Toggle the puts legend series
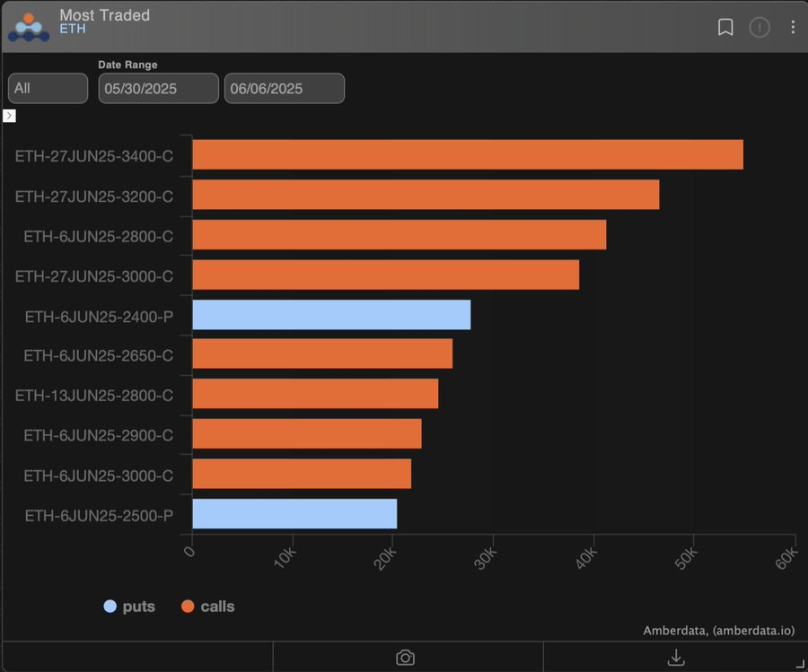 coord(128,607)
